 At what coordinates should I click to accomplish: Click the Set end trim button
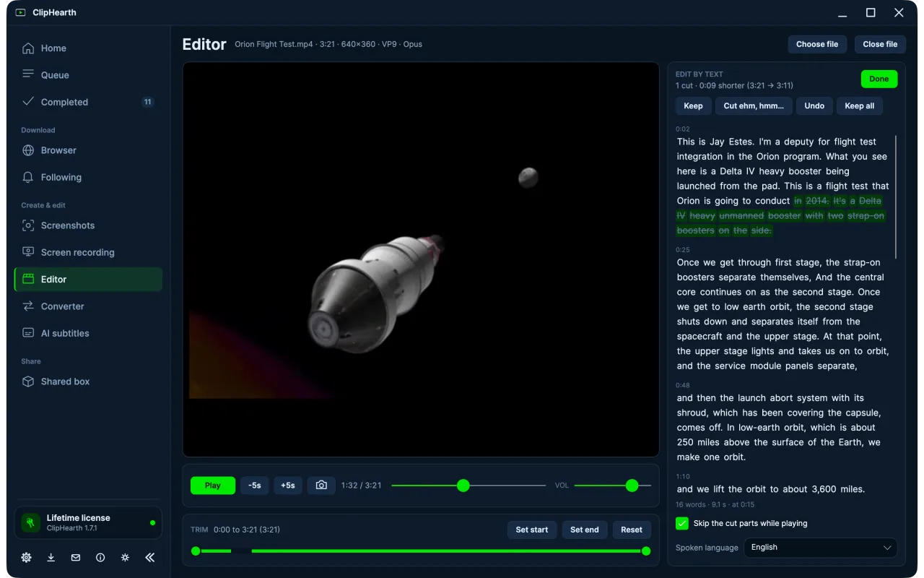(x=585, y=530)
